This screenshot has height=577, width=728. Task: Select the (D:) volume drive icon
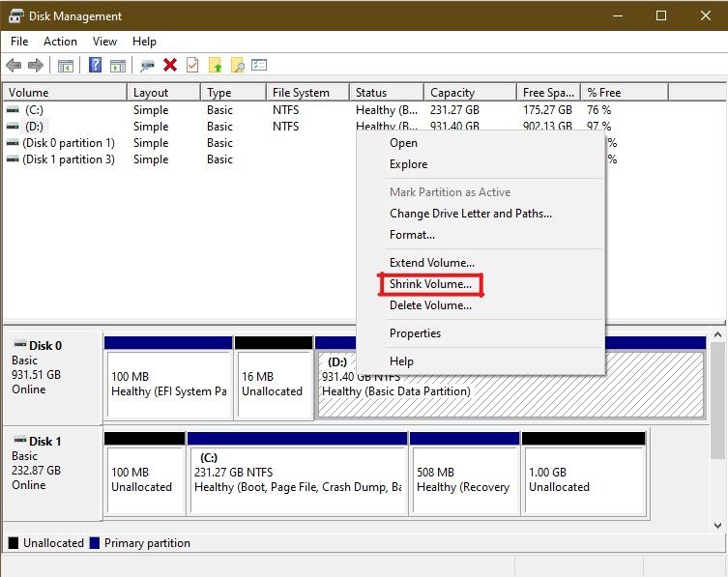[13, 127]
